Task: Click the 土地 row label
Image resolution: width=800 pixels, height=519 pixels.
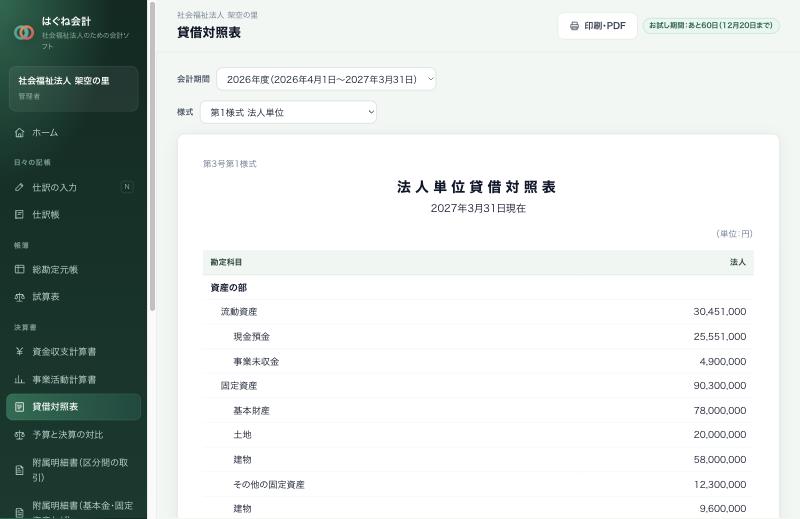Action: pyautogui.click(x=242, y=435)
